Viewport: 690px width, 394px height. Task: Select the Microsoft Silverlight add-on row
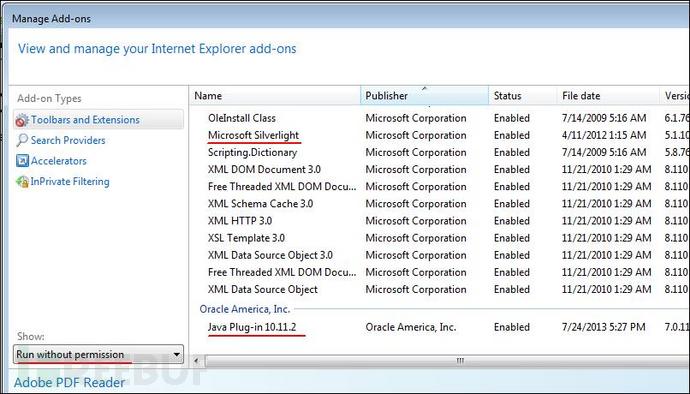pos(440,135)
